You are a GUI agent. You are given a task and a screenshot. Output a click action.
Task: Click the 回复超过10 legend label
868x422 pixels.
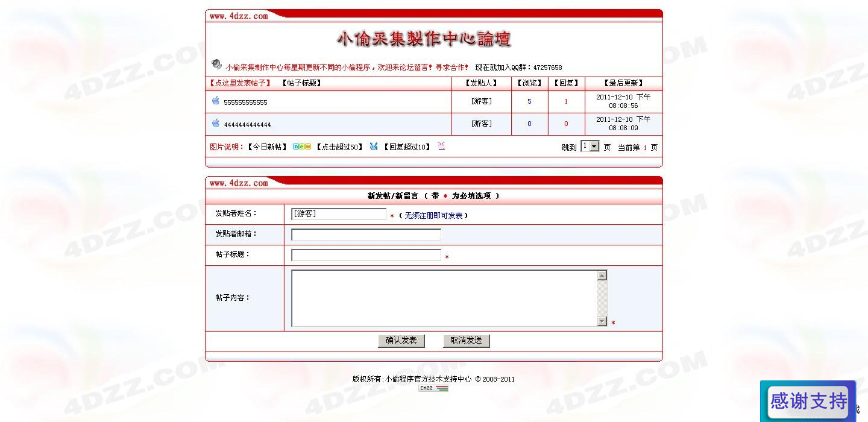pyautogui.click(x=407, y=146)
